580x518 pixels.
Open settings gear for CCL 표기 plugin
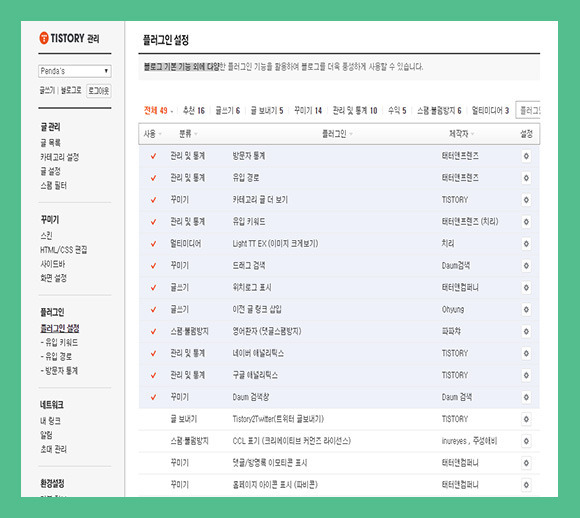[x=526, y=441]
